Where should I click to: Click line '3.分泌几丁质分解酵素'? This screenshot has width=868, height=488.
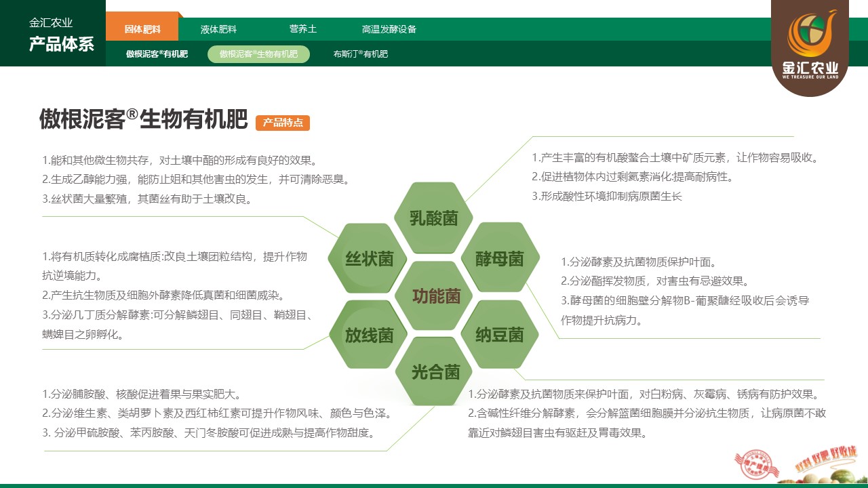pos(178,315)
